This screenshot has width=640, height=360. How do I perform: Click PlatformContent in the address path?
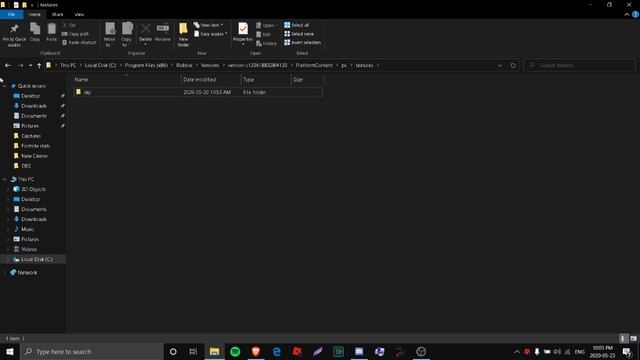point(314,65)
